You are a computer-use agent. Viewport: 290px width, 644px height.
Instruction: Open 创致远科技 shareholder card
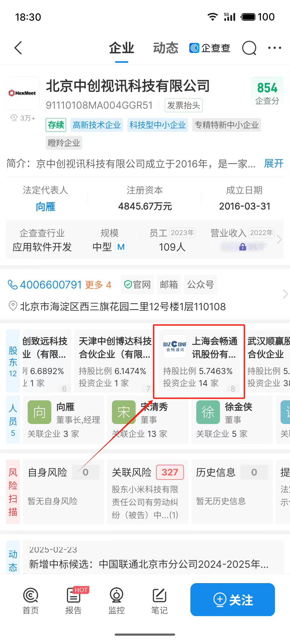[x=46, y=361]
